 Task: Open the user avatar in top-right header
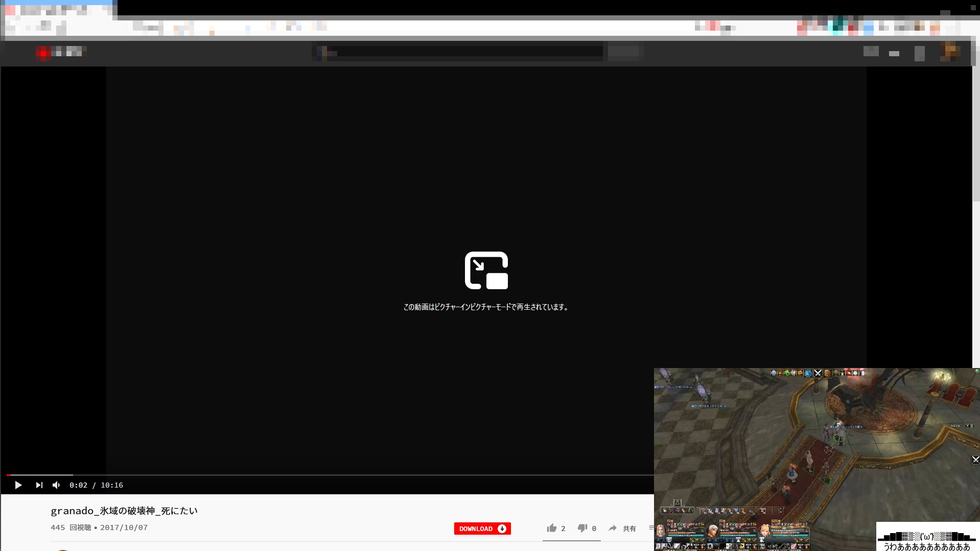point(950,52)
